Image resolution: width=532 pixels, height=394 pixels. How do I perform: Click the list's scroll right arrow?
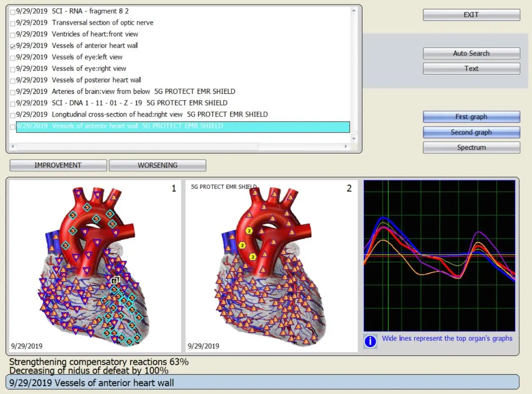346,146
